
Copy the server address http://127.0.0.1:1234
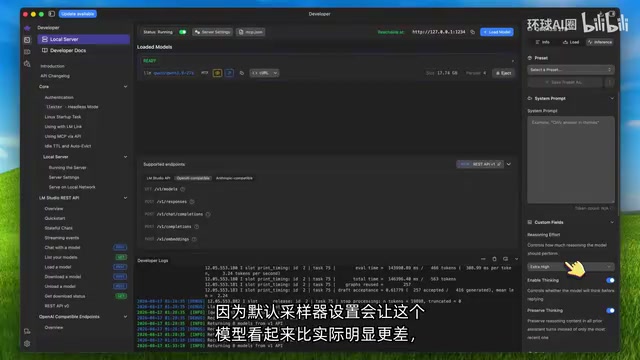(473, 32)
